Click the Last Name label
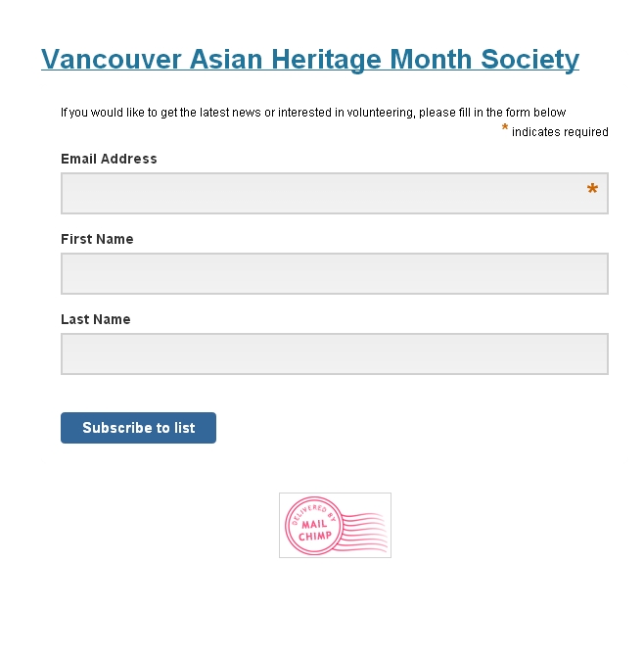This screenshot has height=658, width=644. (x=95, y=319)
